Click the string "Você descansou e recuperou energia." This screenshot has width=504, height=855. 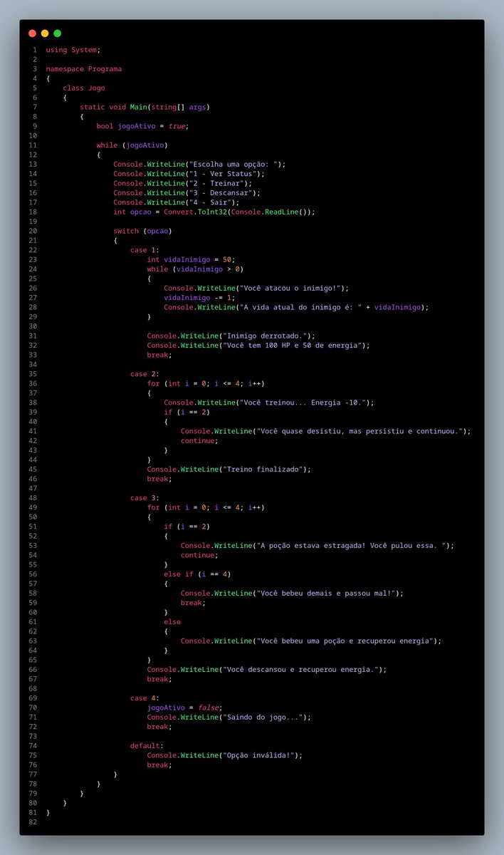(301, 669)
